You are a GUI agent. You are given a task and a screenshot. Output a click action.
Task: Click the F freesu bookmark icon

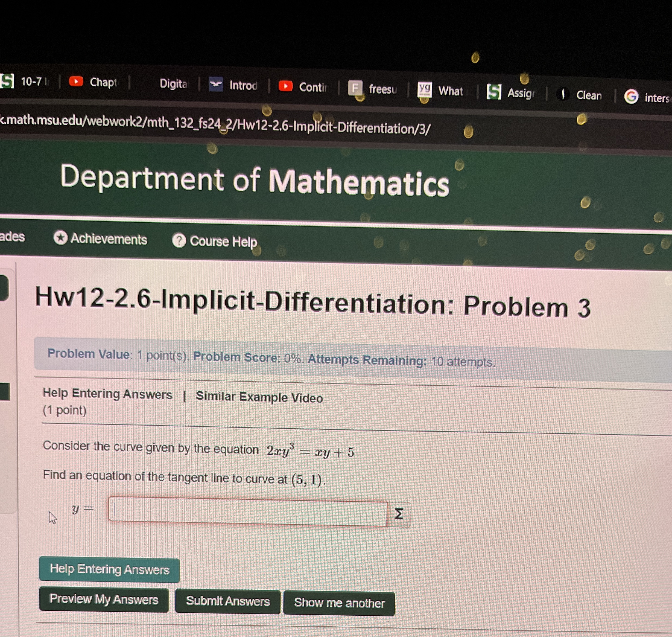click(x=355, y=88)
